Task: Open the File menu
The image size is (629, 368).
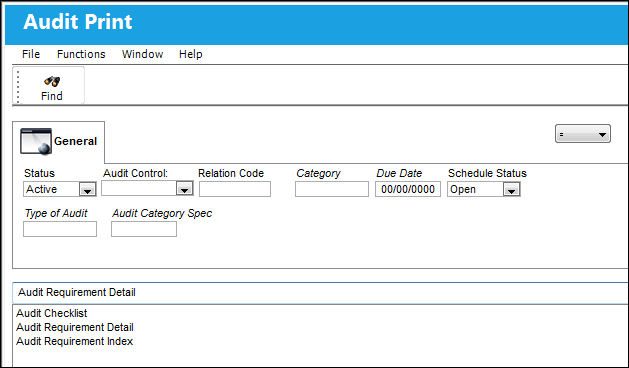Action: click(x=31, y=54)
